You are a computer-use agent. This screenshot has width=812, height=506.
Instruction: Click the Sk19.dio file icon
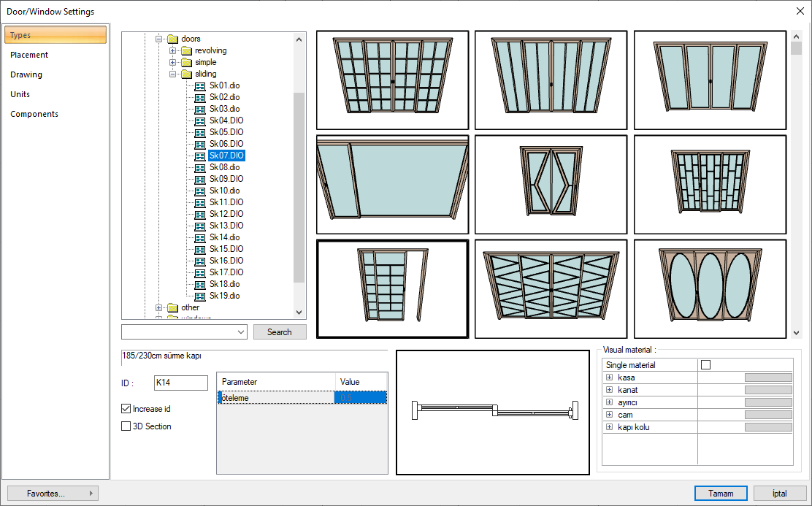click(x=200, y=296)
